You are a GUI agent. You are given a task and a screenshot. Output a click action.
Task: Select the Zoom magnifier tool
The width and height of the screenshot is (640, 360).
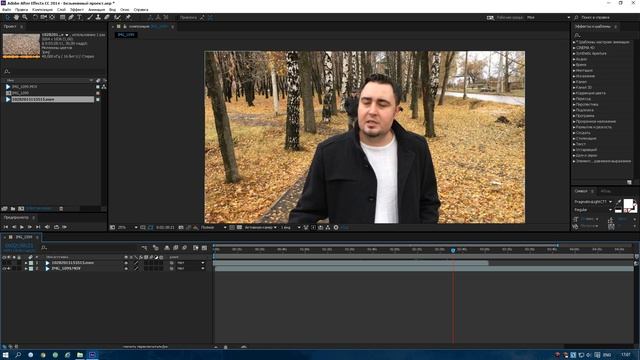pyautogui.click(x=24, y=18)
